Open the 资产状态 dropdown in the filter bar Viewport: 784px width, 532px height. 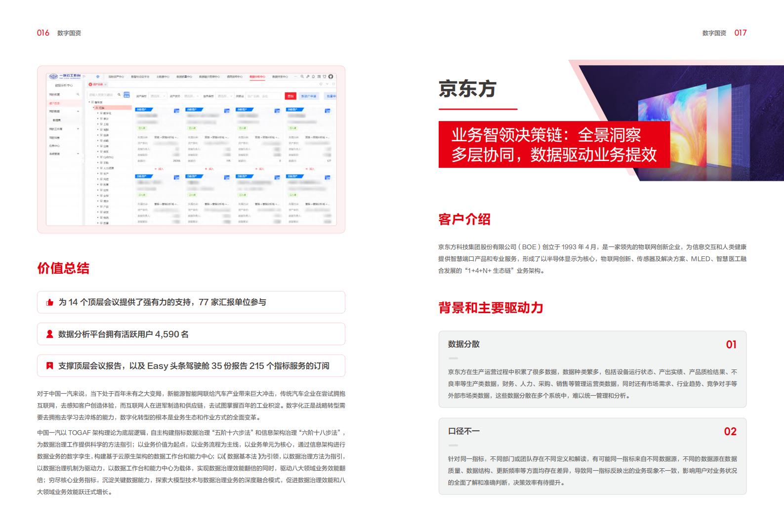[191, 96]
